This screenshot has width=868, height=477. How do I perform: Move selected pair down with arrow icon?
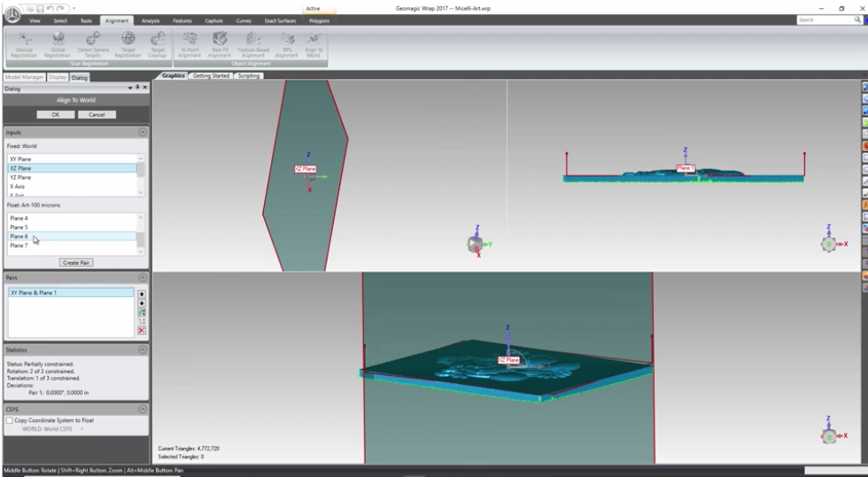click(x=142, y=303)
